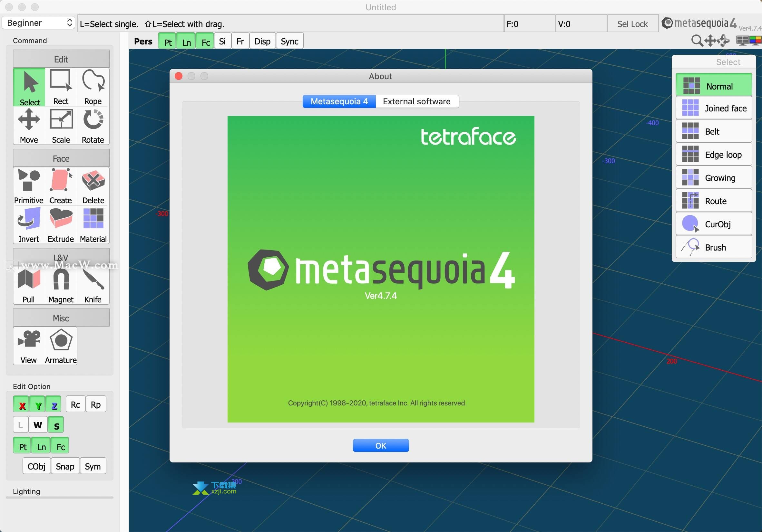
Task: Switch to the Sync tab
Action: [289, 41]
